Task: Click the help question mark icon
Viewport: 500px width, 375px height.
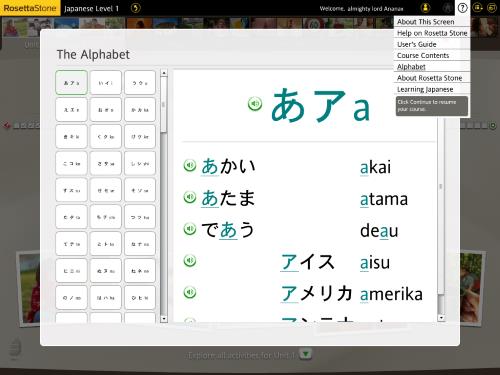Action: (462, 8)
